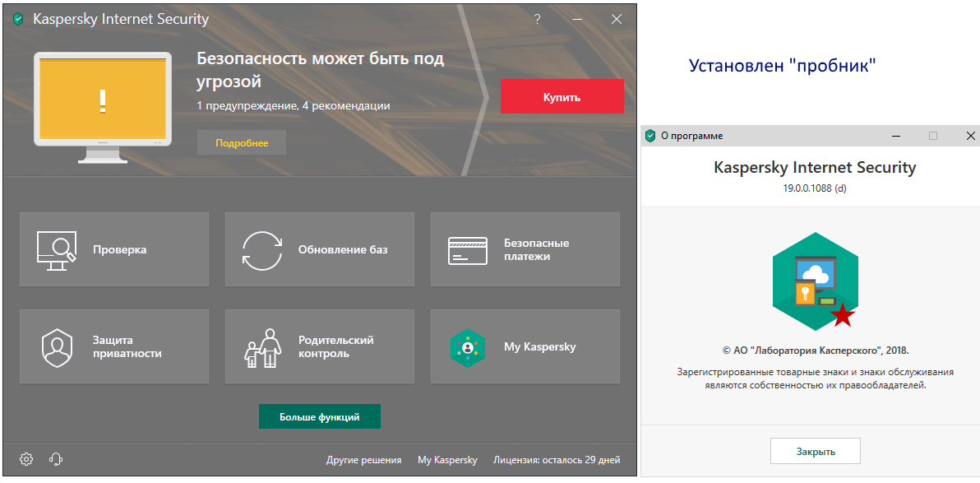Open the Безопасные платежи tile label
The image size is (980, 483).
(537, 249)
